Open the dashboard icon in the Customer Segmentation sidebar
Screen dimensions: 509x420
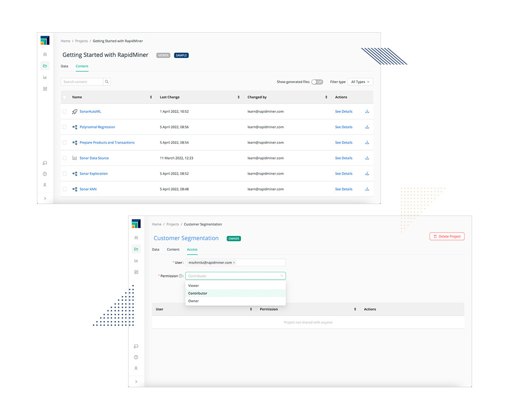click(136, 272)
